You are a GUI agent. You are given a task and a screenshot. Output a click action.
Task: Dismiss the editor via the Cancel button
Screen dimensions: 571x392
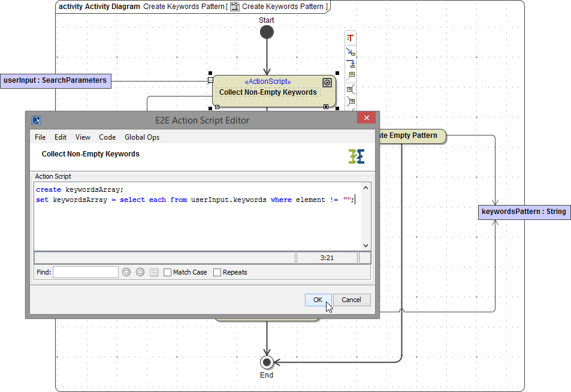pos(352,300)
